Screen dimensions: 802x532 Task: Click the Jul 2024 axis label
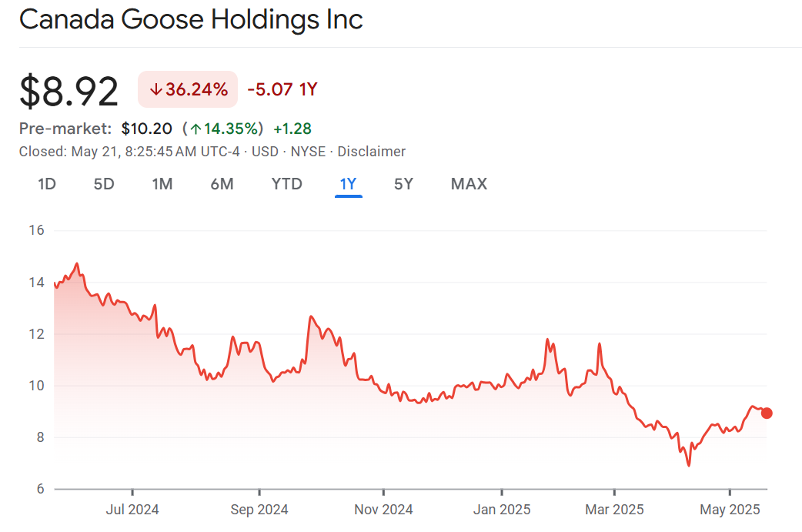[132, 510]
